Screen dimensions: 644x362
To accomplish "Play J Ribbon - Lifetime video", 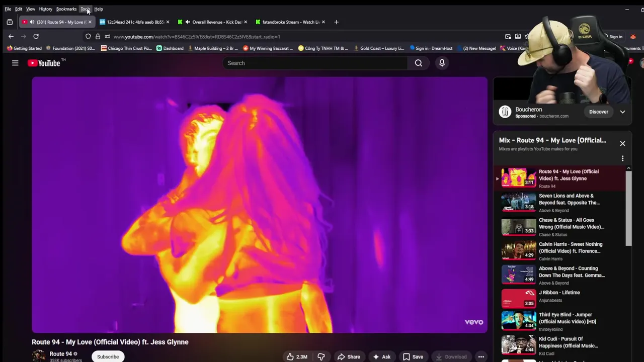I will tap(559, 299).
